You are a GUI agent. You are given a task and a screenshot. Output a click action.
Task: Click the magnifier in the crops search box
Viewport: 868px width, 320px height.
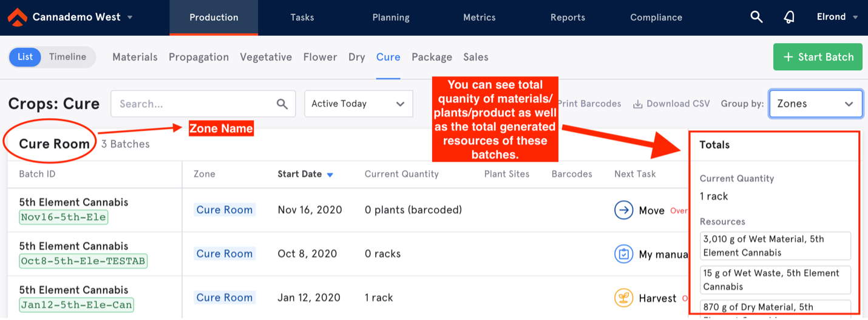[282, 104]
